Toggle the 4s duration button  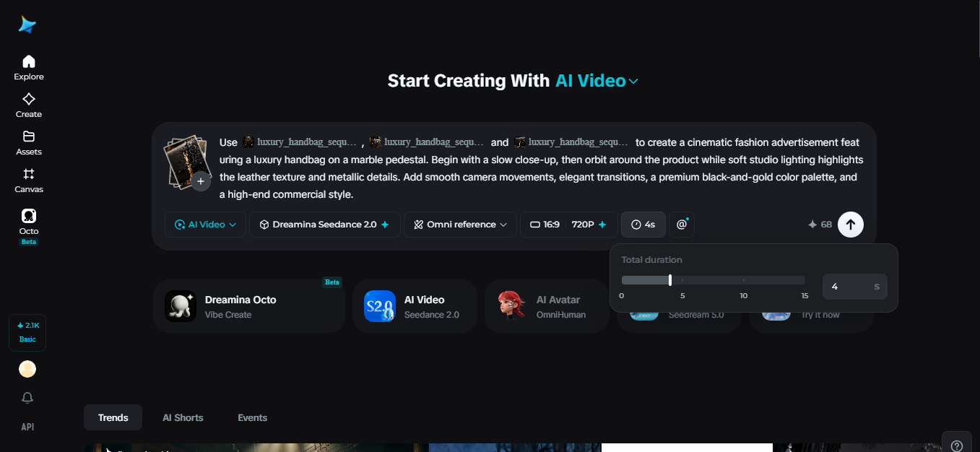pos(643,225)
